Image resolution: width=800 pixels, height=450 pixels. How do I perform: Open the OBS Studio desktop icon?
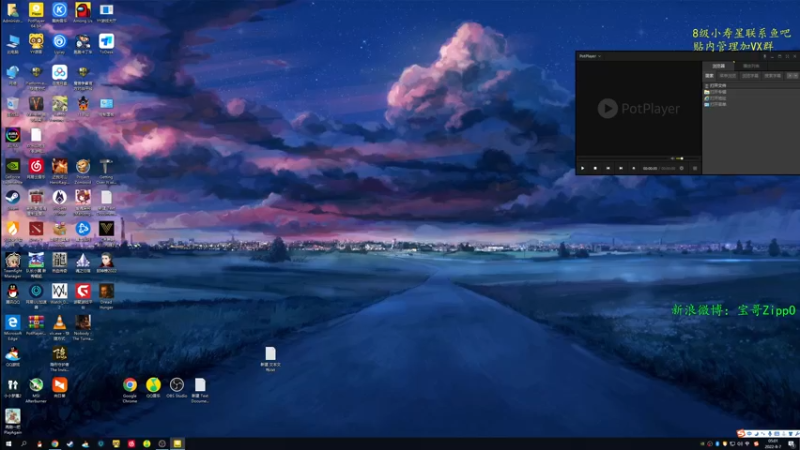pyautogui.click(x=177, y=388)
